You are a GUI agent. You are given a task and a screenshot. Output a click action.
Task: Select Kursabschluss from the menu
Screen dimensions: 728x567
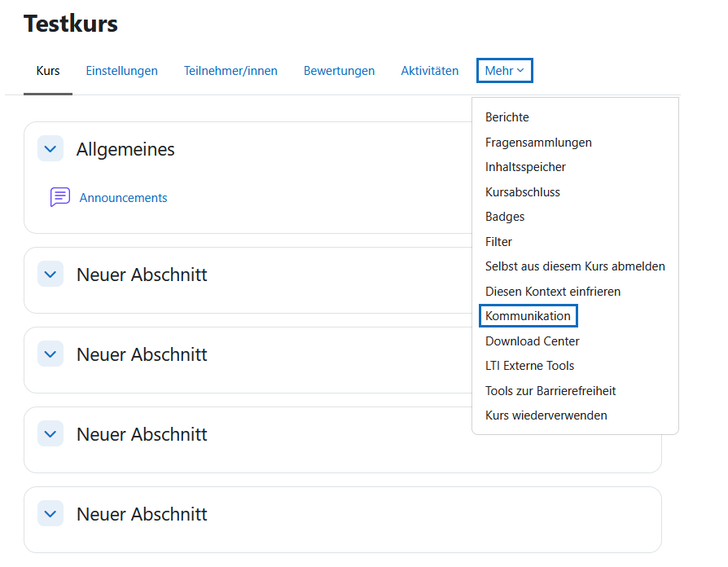522,192
